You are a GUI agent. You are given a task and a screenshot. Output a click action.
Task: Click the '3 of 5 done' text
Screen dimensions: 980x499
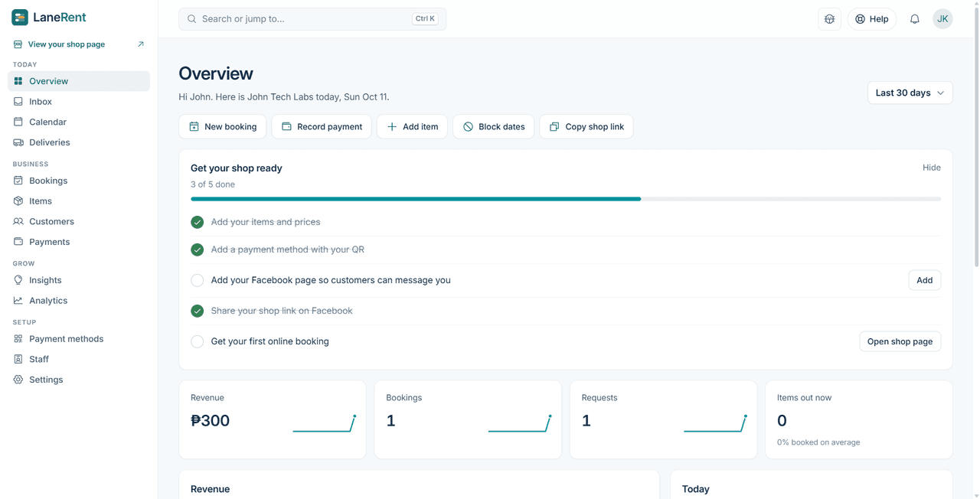pyautogui.click(x=213, y=184)
